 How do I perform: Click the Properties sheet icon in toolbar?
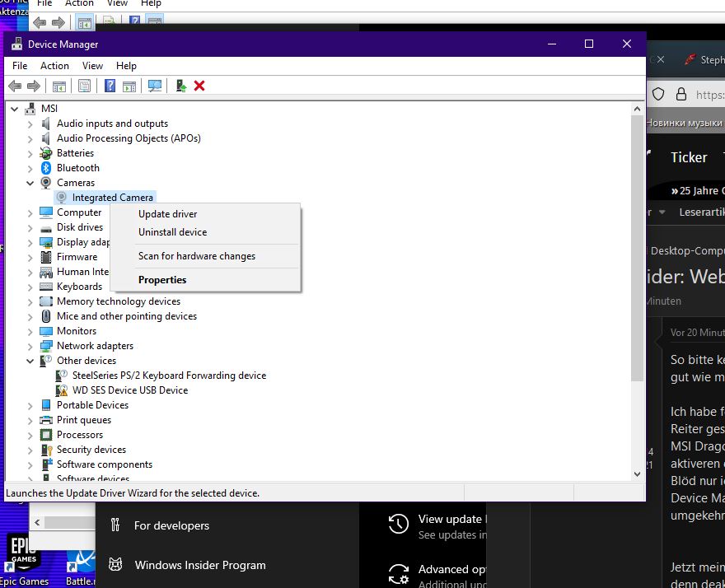click(x=84, y=86)
